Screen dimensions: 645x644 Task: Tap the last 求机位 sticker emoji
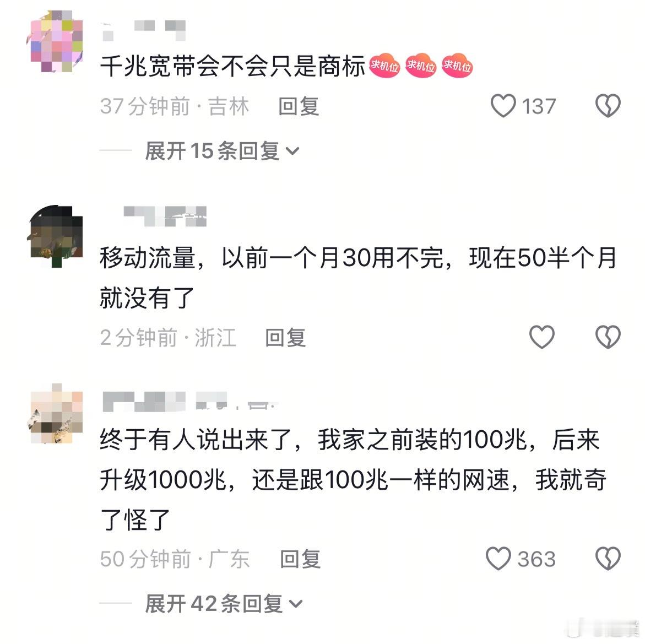point(457,66)
